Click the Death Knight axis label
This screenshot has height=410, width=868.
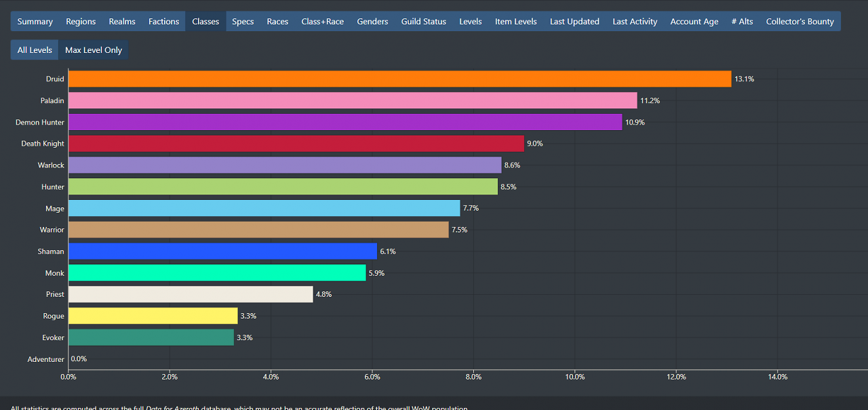point(43,144)
